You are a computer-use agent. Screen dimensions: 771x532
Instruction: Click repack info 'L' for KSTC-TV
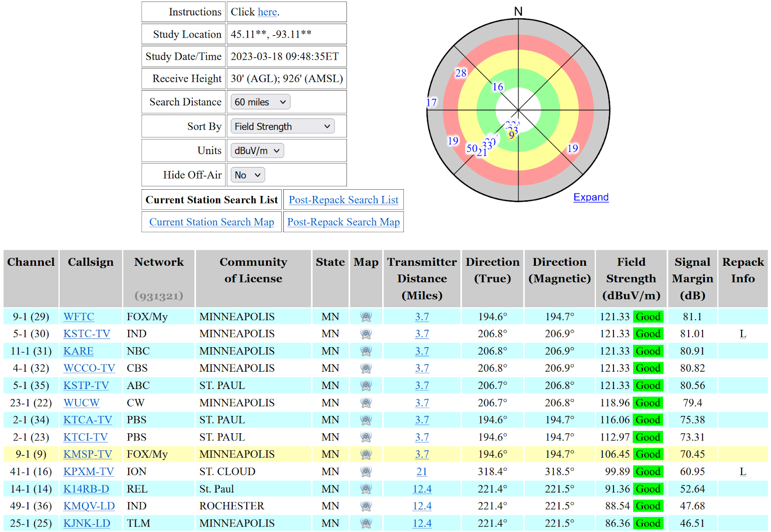coord(743,334)
